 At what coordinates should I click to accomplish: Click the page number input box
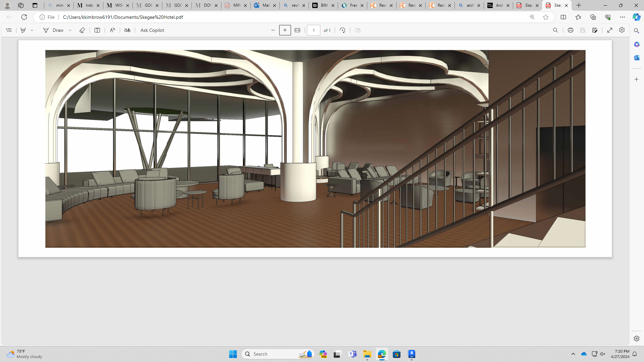(x=314, y=30)
